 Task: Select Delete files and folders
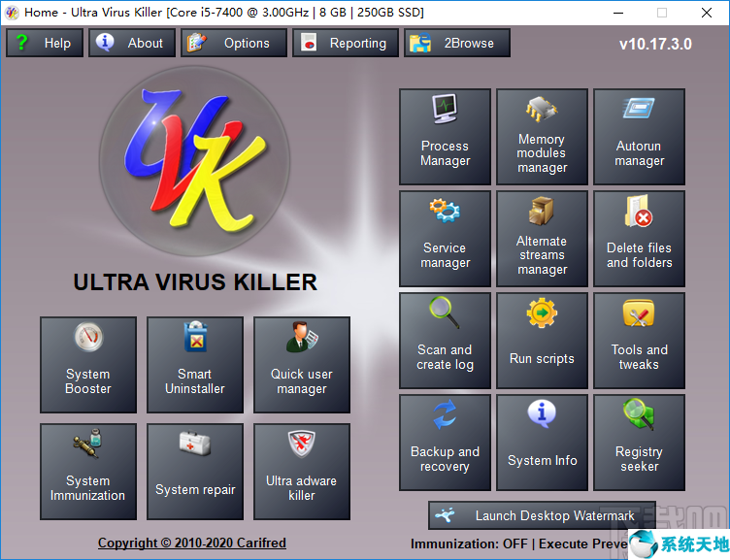[639, 239]
